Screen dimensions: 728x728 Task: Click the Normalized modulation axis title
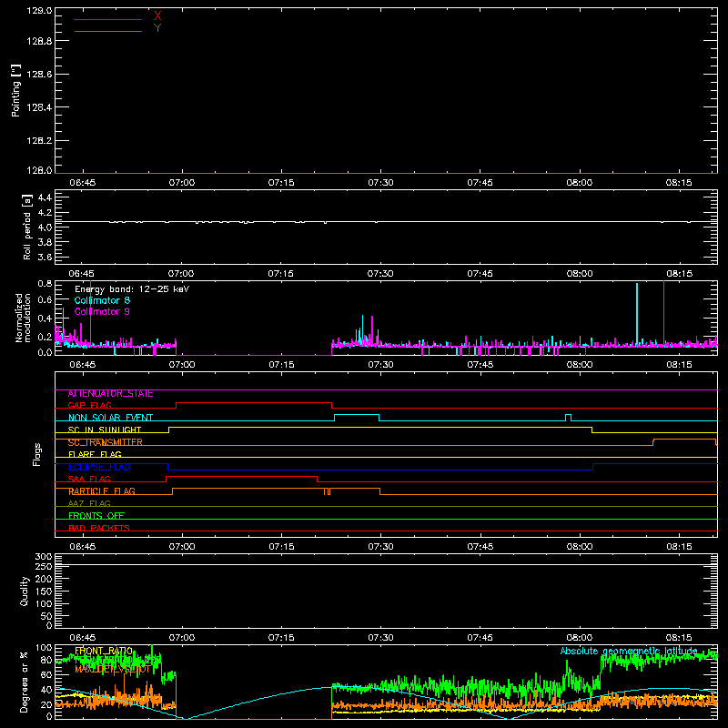point(23,318)
